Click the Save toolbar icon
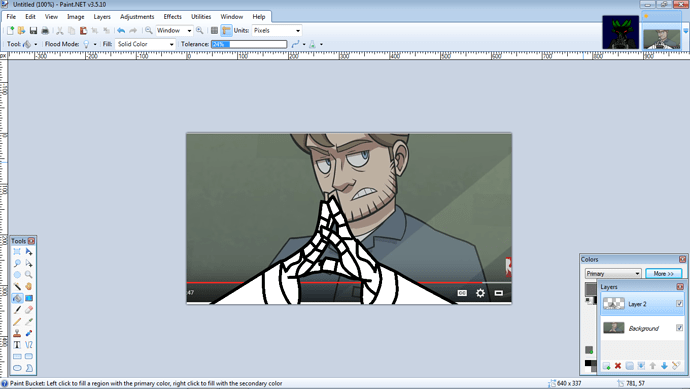 [x=33, y=30]
